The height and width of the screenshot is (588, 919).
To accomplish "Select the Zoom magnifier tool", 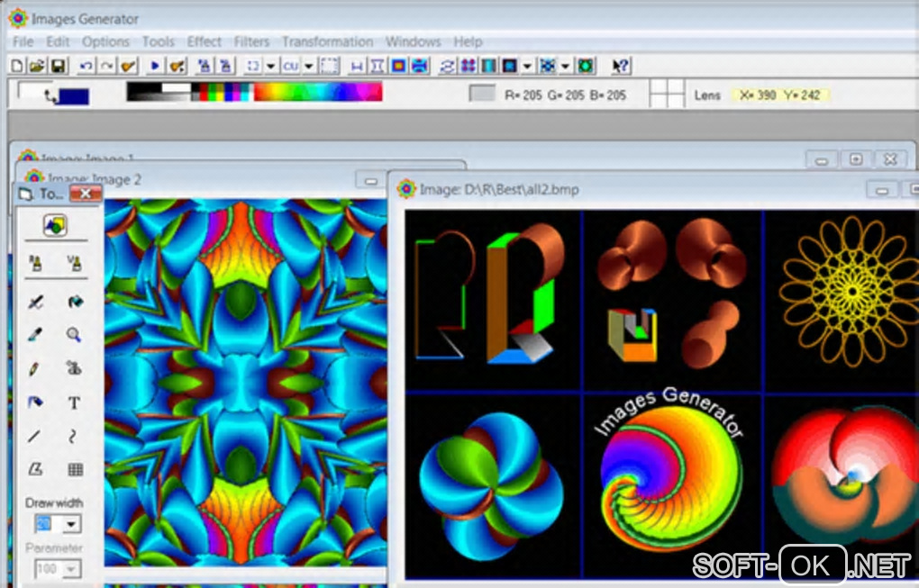I will click(74, 335).
